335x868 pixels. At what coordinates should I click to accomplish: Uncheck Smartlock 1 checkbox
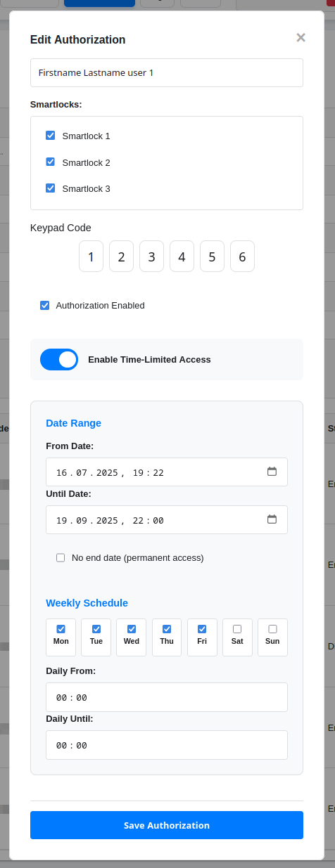tap(50, 135)
